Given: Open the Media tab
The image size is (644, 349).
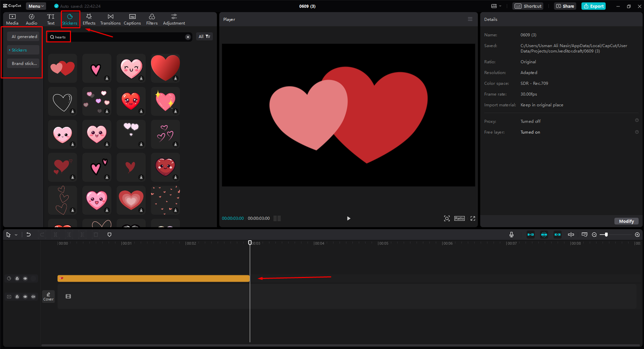Looking at the screenshot, I should point(12,20).
